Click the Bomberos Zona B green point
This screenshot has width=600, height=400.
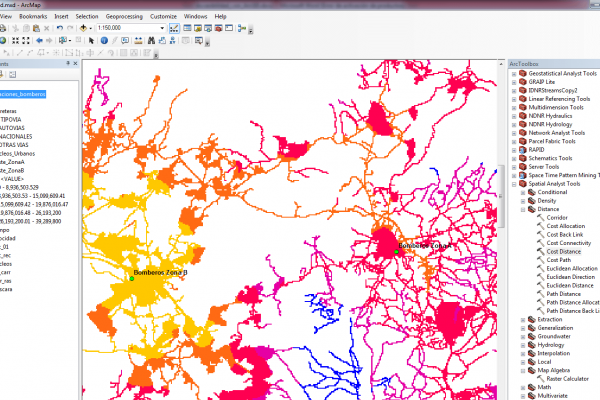pos(132,279)
